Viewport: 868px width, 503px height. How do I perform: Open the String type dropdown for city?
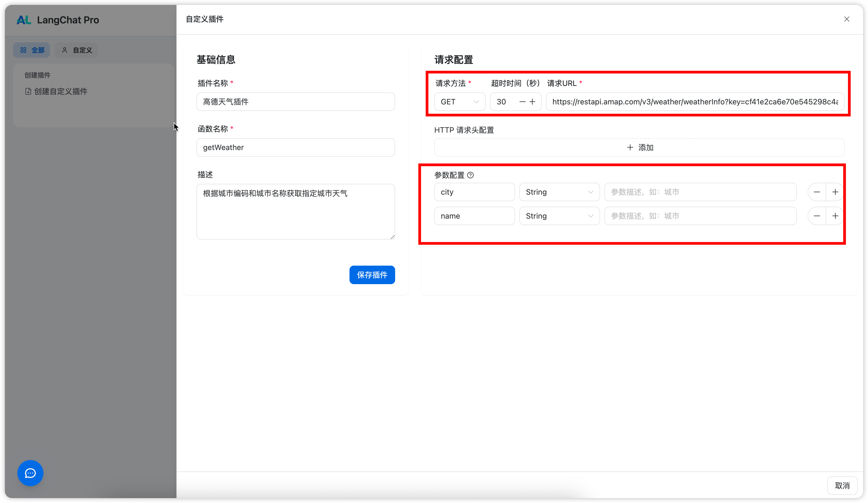click(x=559, y=192)
